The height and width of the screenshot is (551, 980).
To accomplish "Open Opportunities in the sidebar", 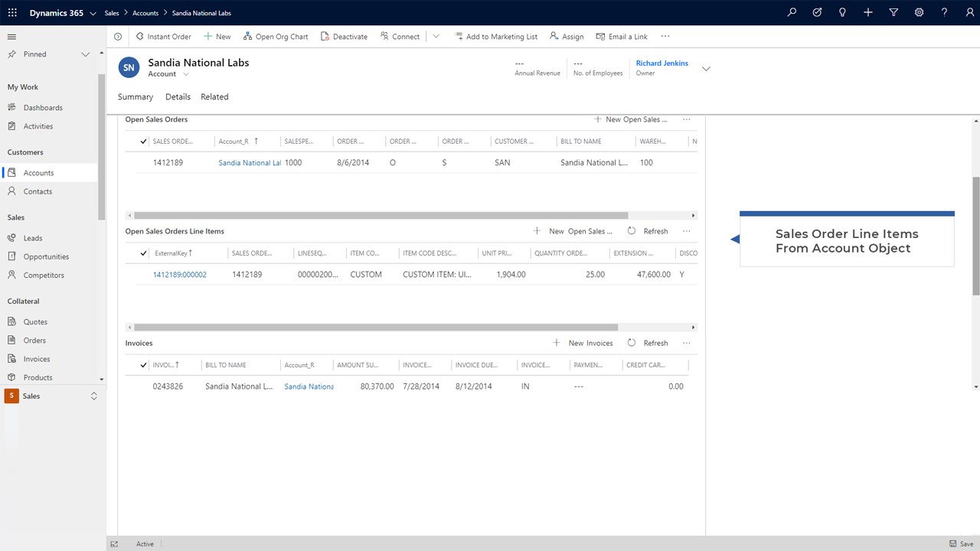I will (46, 256).
